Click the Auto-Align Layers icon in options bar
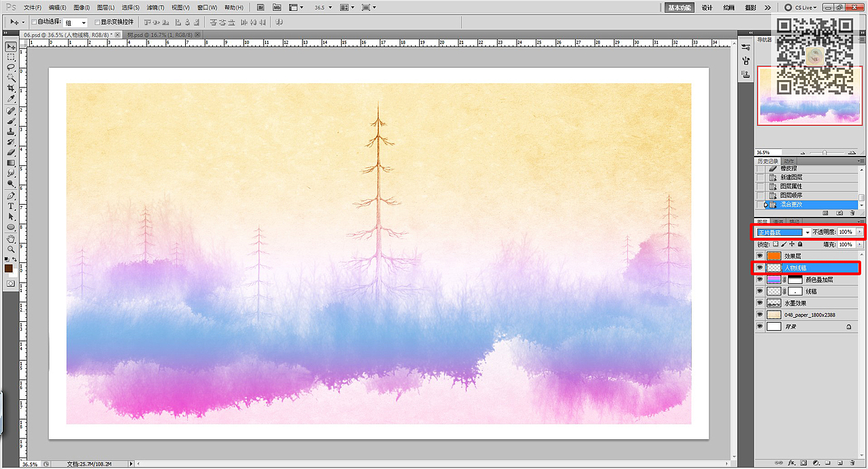The image size is (868, 469). point(279,22)
